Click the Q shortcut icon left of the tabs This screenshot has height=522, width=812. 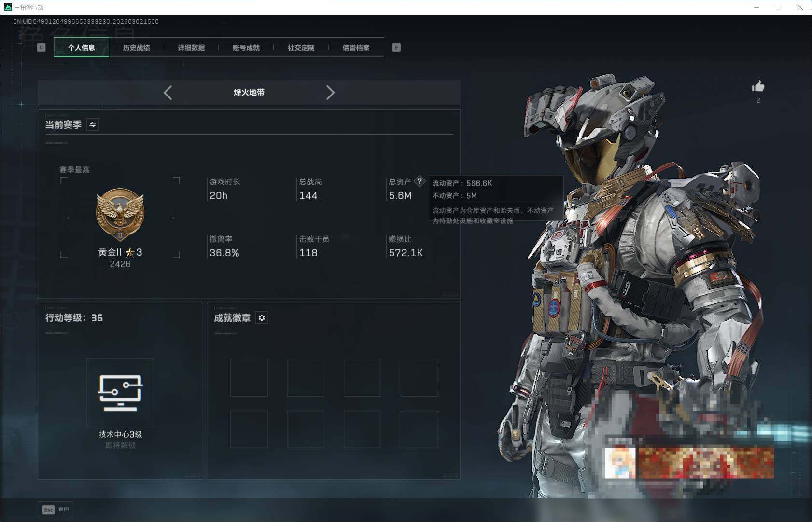tap(41, 47)
